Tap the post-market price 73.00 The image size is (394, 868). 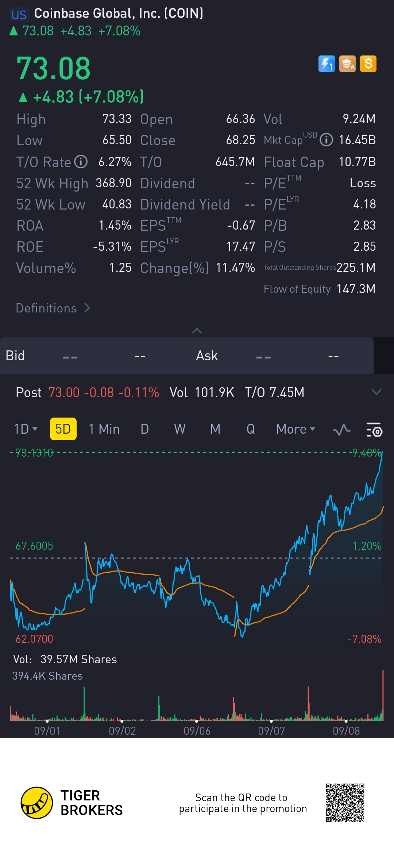point(64,393)
